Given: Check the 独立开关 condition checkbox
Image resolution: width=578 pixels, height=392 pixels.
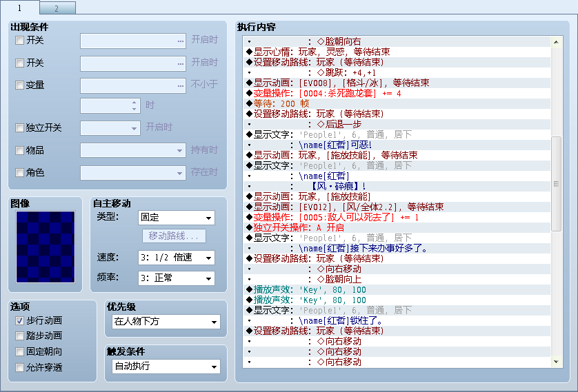Looking at the screenshot, I should pyautogui.click(x=19, y=127).
